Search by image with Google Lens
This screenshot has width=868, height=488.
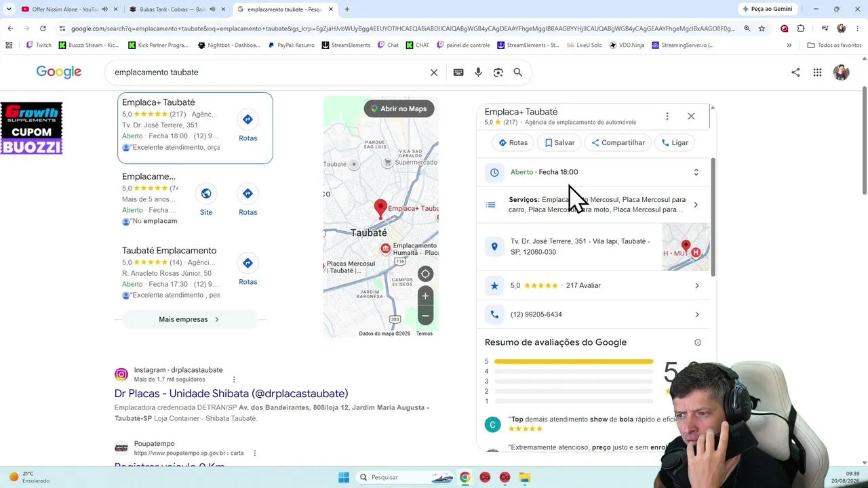pos(498,73)
